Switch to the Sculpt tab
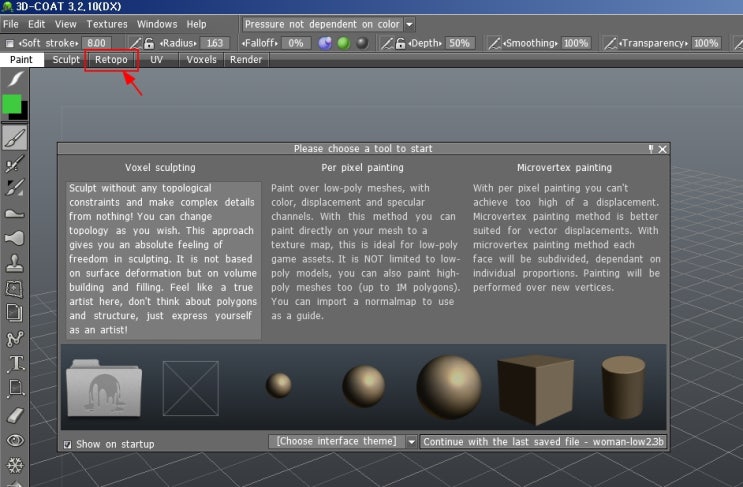The height and width of the screenshot is (487, 743). pyautogui.click(x=66, y=60)
